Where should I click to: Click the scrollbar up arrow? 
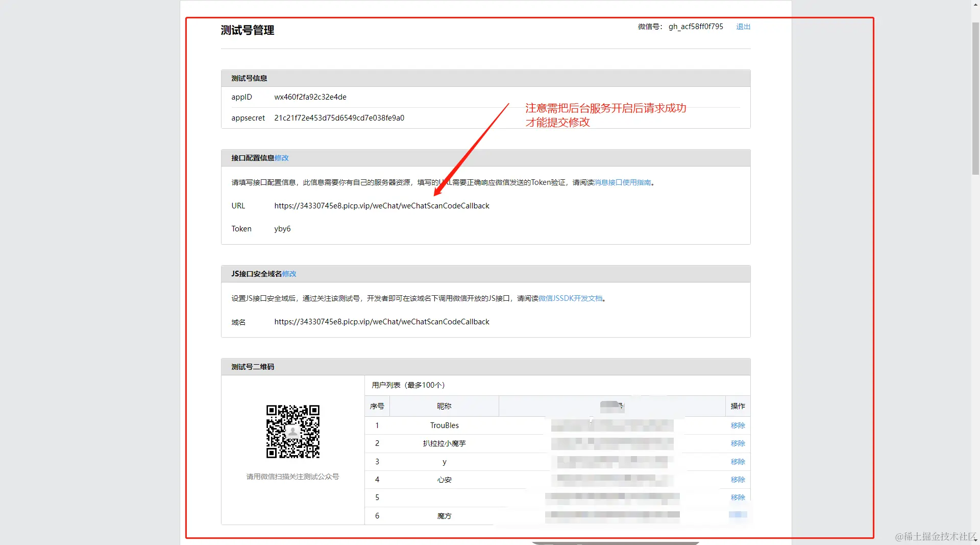[x=975, y=4]
